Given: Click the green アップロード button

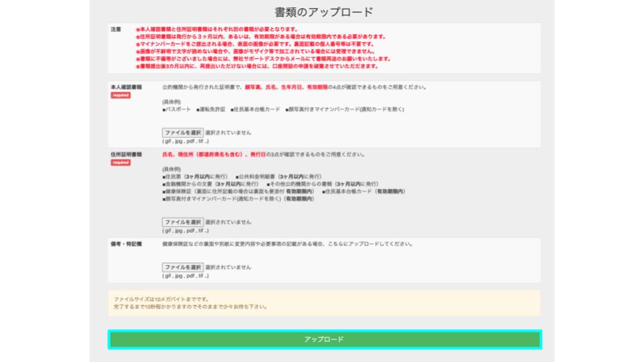Looking at the screenshot, I should (324, 339).
